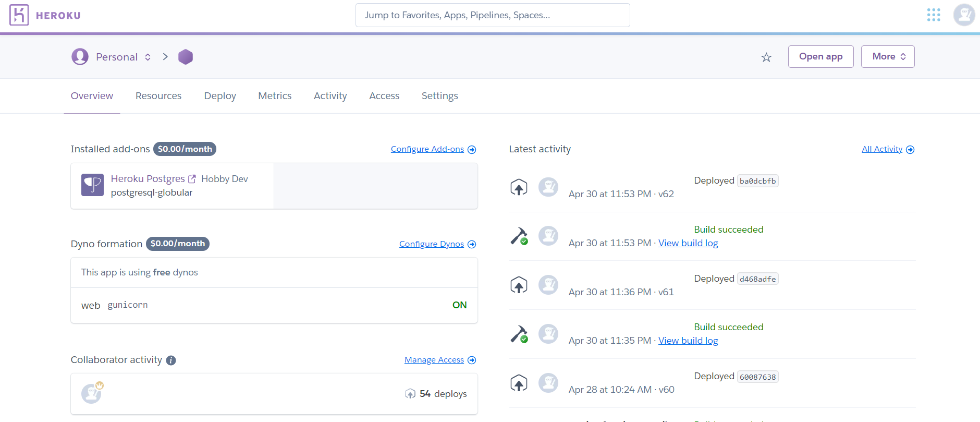Open the user account avatar menu
The image size is (980, 422).
964,15
